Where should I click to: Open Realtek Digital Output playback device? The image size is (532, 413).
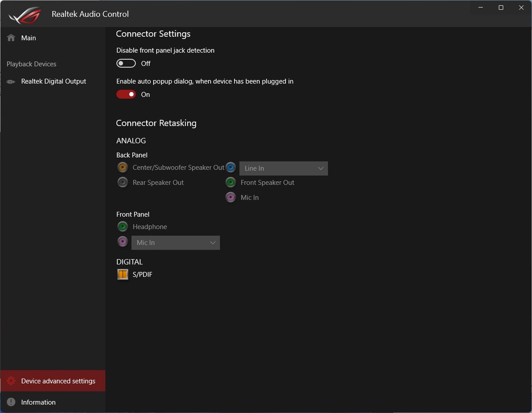tap(53, 82)
